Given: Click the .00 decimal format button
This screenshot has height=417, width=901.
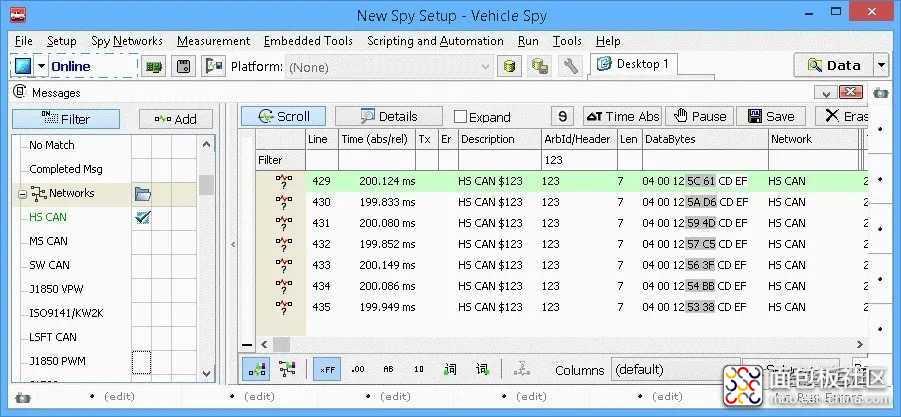Looking at the screenshot, I should tap(358, 369).
